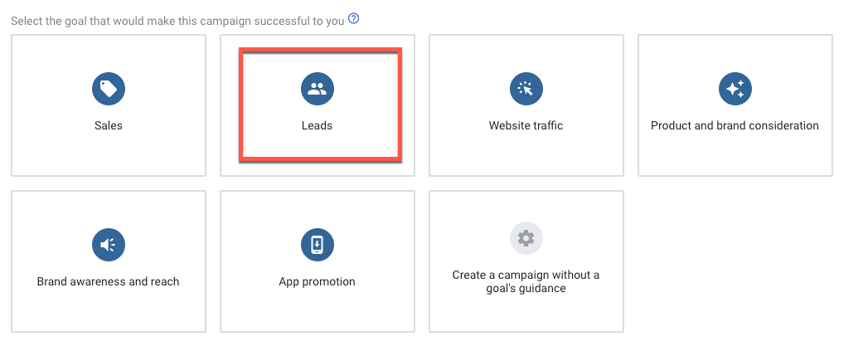
Task: Click the help question mark icon
Action: (354, 19)
